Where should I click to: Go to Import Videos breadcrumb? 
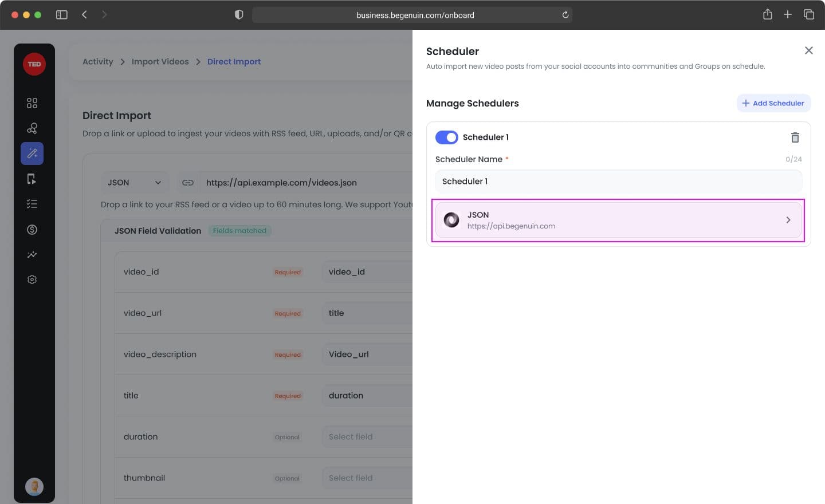(160, 62)
